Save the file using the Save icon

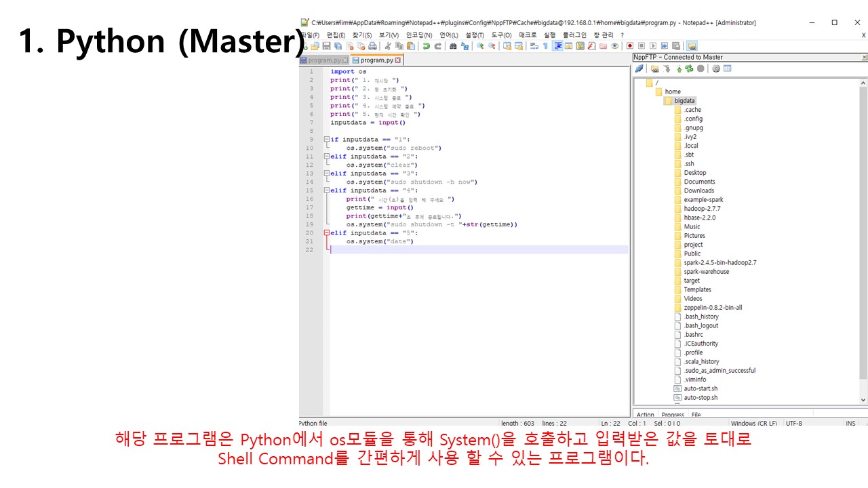(x=326, y=46)
